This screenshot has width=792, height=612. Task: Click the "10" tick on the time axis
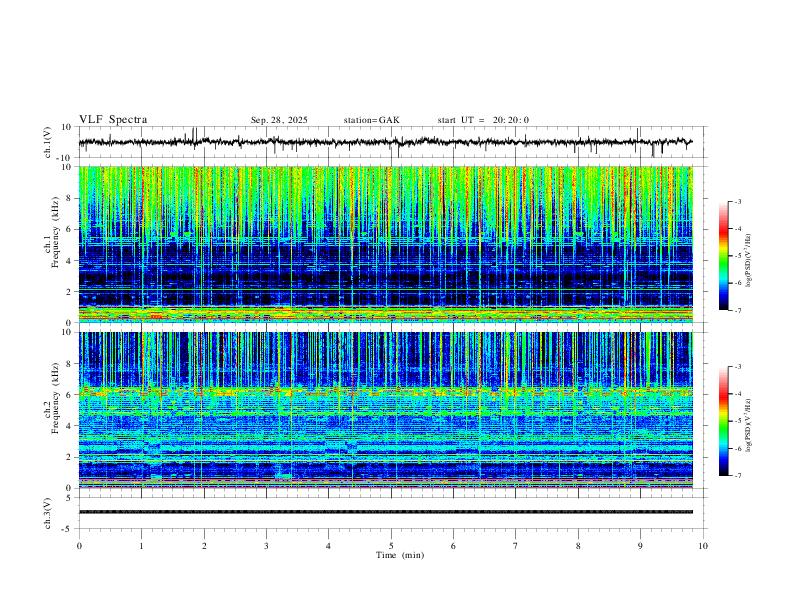(703, 546)
